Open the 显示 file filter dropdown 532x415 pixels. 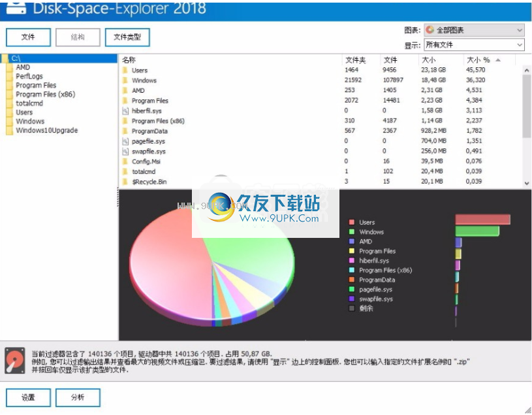point(474,45)
